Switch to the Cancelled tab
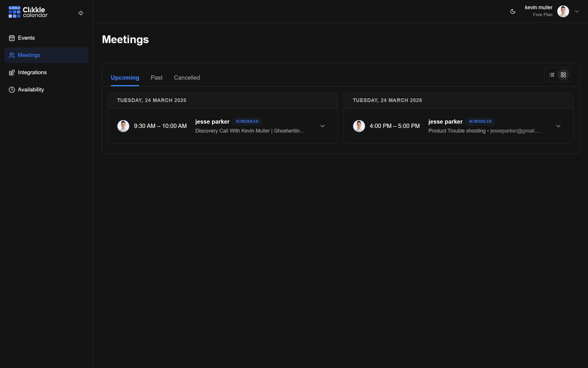The height and width of the screenshot is (368, 588). click(x=187, y=78)
